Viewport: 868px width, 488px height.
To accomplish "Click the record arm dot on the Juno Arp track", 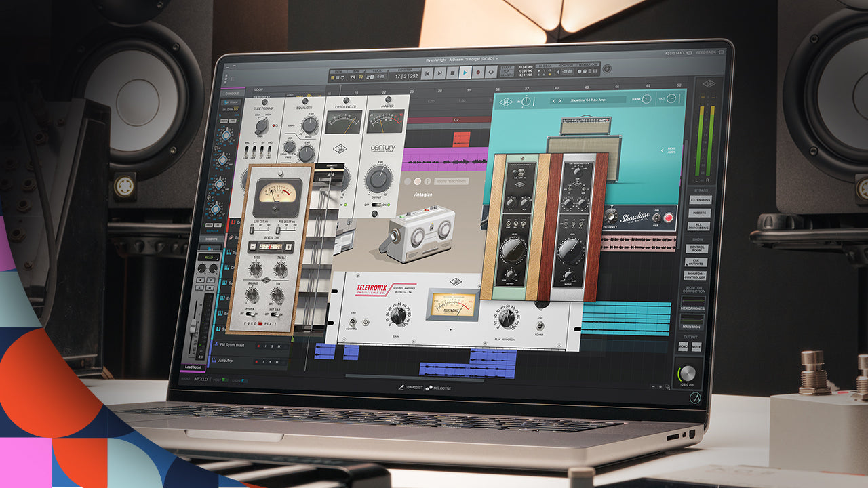I will click(256, 361).
